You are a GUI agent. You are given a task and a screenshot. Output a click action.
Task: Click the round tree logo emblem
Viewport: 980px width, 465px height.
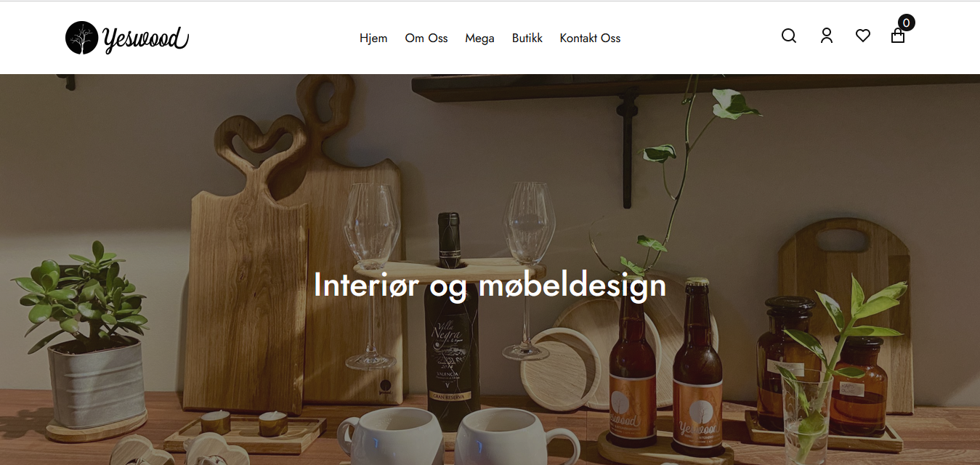pos(81,38)
